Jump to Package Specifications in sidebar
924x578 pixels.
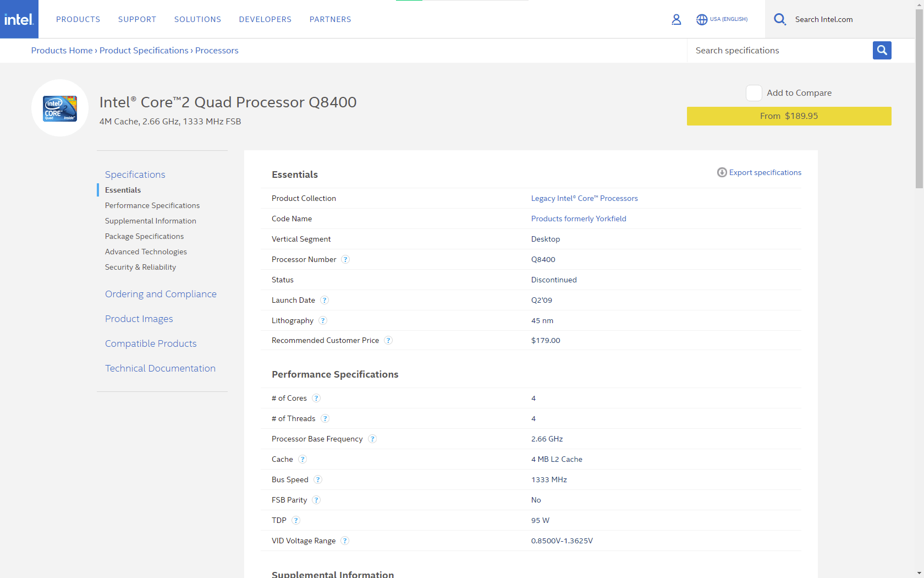pos(145,236)
